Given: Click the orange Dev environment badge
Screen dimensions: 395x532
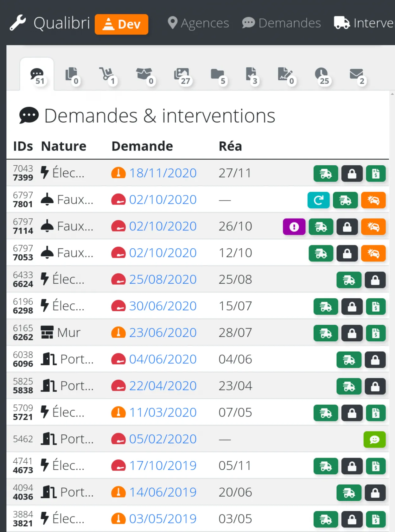Looking at the screenshot, I should pyautogui.click(x=122, y=24).
